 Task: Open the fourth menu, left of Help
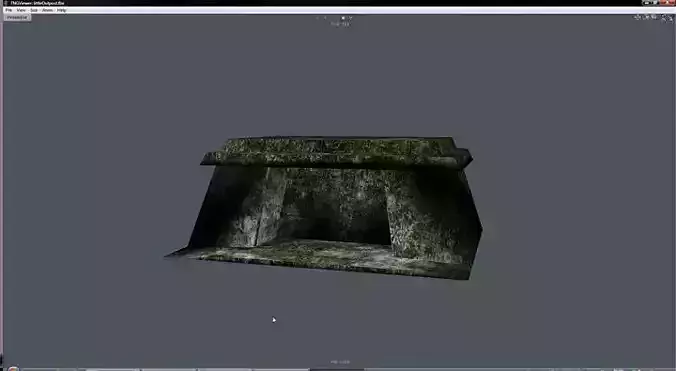[x=47, y=10]
